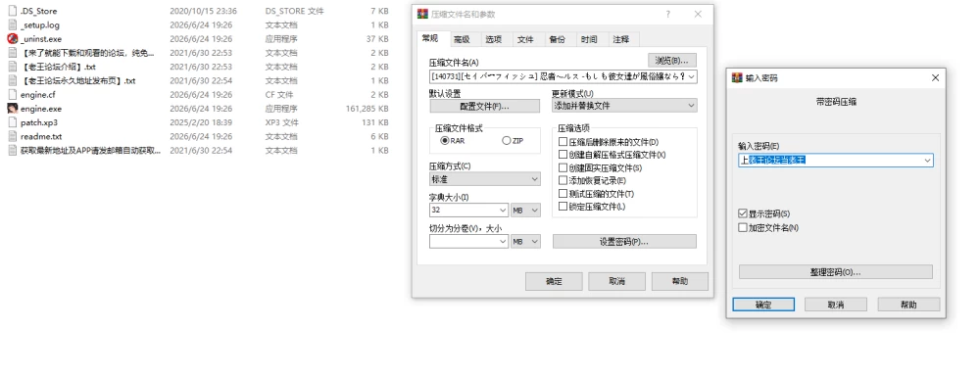Switch to the 常规 tab
This screenshot has height=377, width=980.
click(x=430, y=39)
